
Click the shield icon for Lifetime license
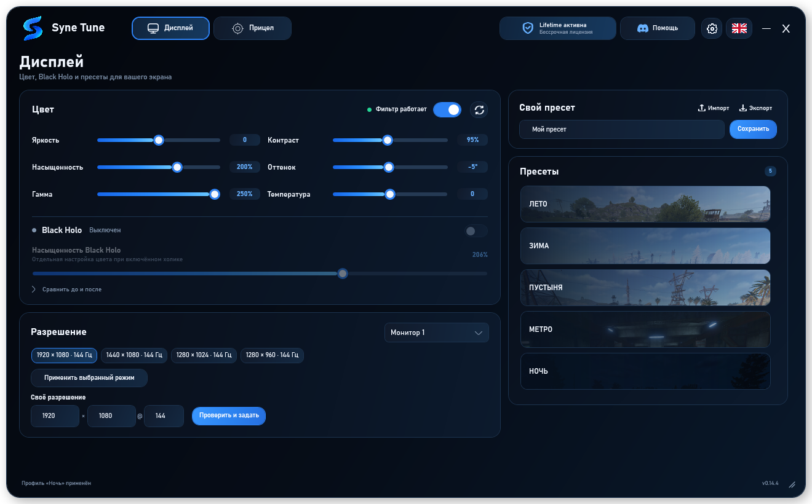[528, 28]
